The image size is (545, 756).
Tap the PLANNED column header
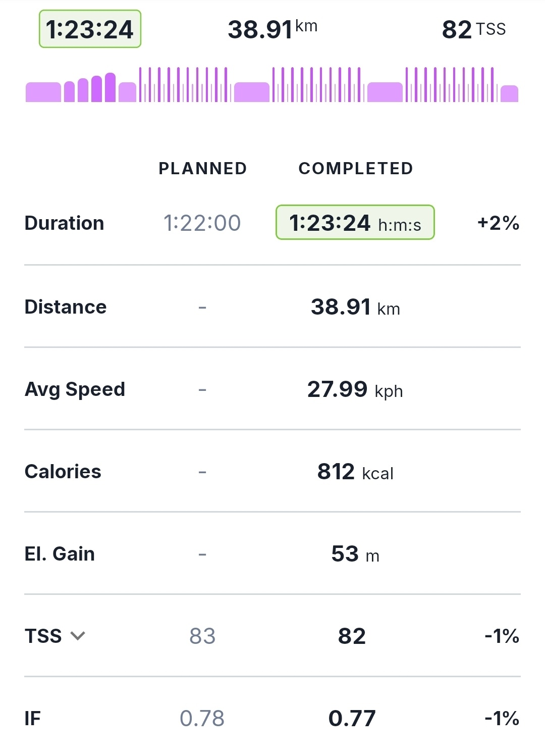click(202, 168)
